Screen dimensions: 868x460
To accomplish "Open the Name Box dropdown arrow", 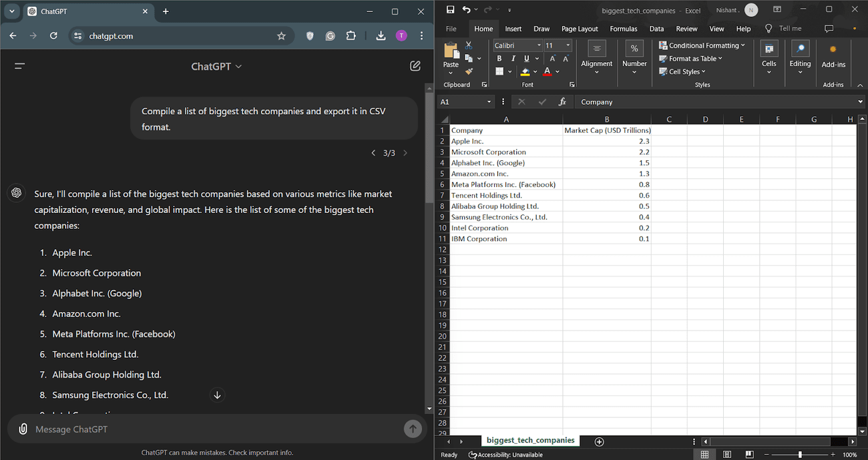I will click(x=489, y=101).
